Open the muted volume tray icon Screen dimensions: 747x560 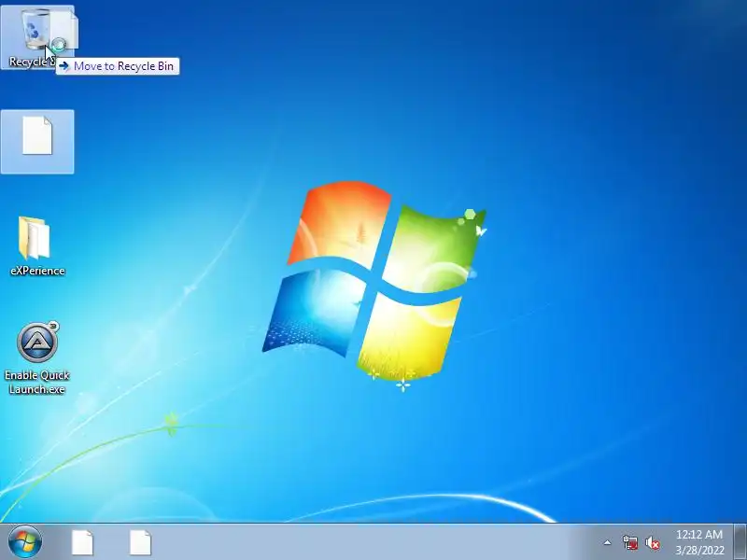click(653, 543)
